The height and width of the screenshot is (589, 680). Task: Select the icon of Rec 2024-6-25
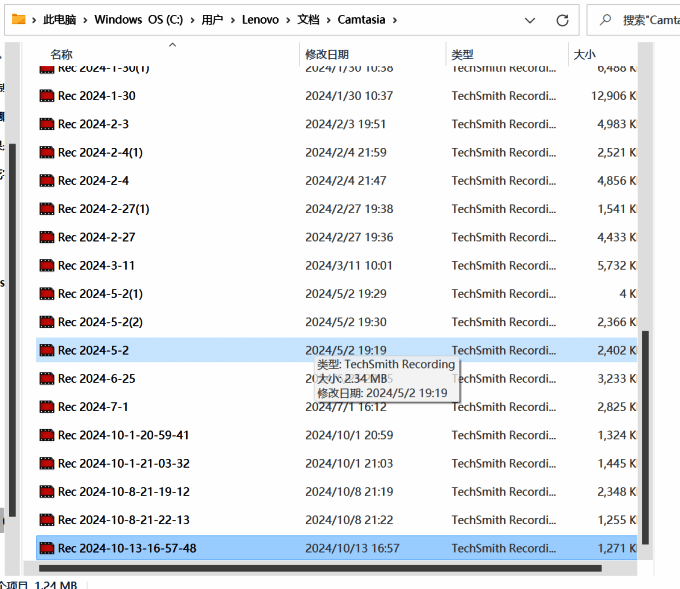46,379
